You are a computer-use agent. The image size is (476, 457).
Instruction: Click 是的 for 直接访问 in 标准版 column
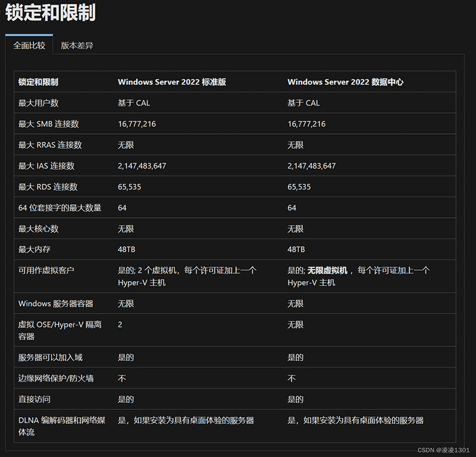[x=126, y=399]
